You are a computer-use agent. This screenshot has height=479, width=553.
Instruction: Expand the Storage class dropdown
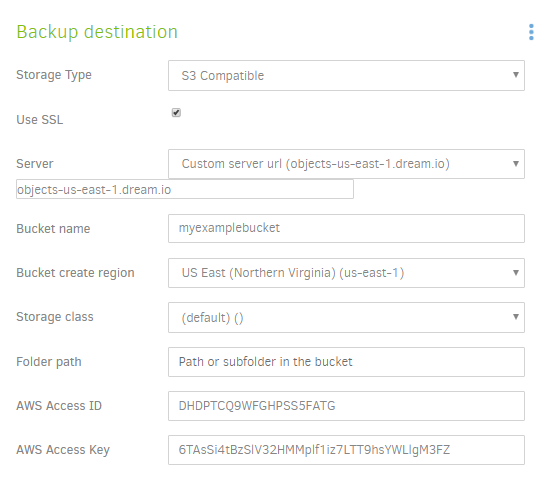(x=346, y=317)
